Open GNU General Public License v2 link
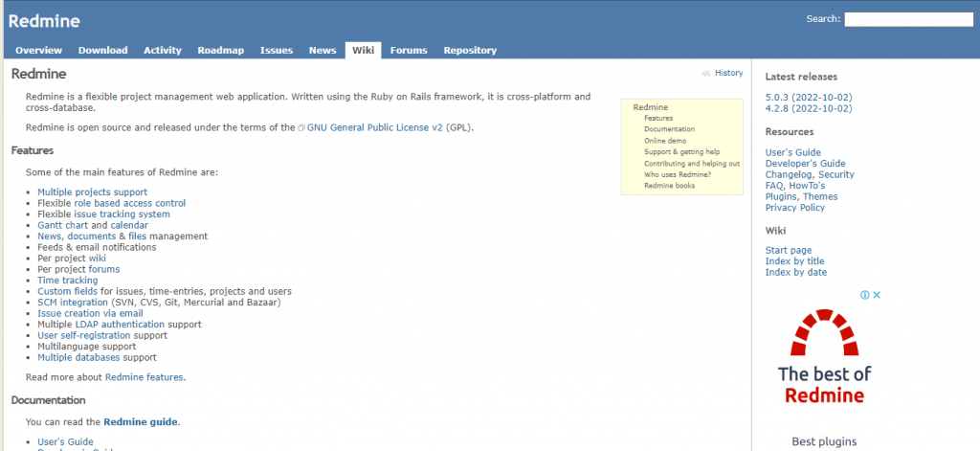980x451 pixels. click(x=374, y=127)
